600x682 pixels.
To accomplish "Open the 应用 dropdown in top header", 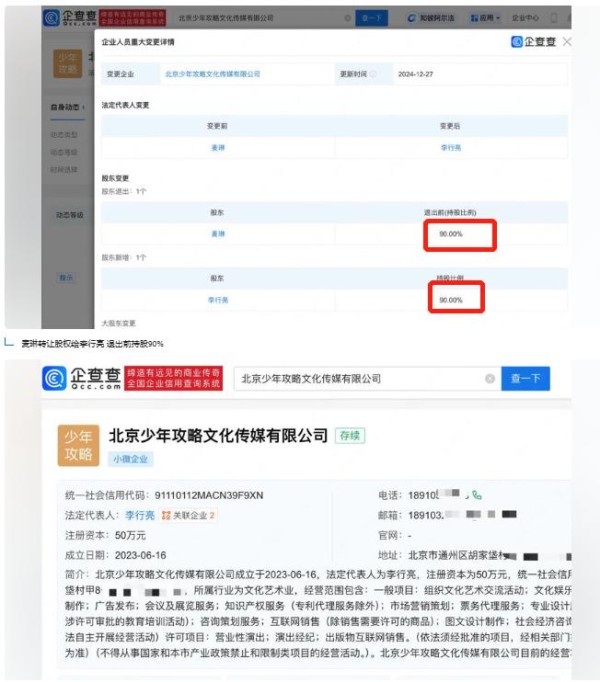I will 486,18.
